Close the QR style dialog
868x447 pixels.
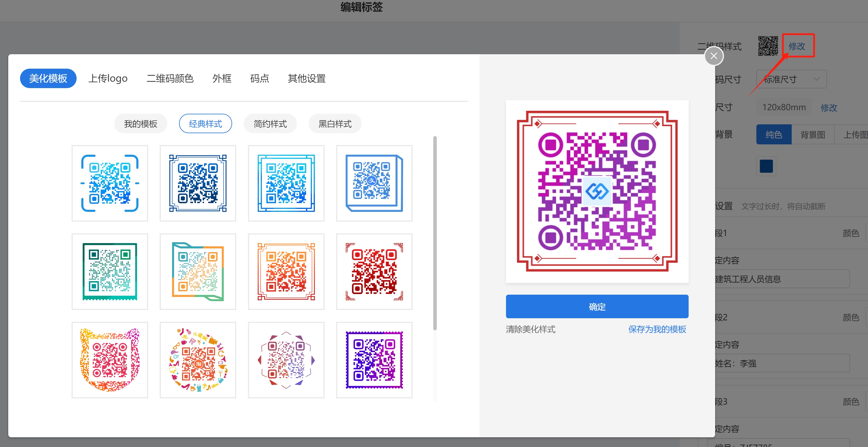tap(714, 56)
